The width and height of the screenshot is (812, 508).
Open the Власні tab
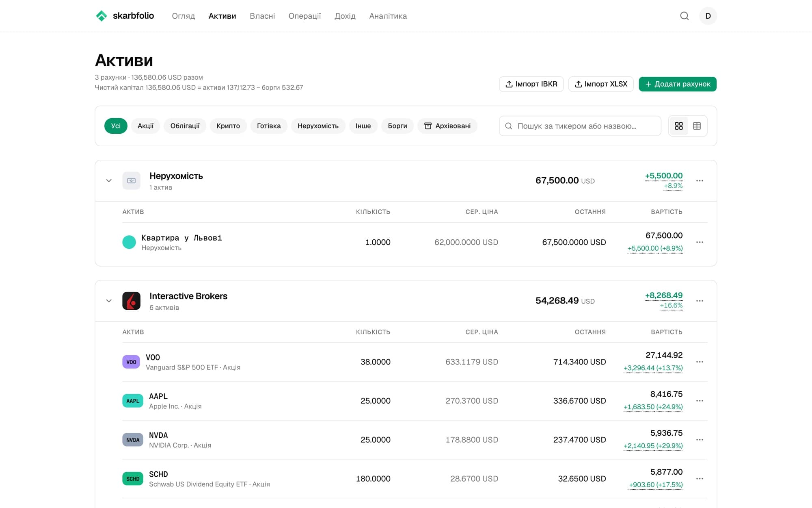point(262,16)
